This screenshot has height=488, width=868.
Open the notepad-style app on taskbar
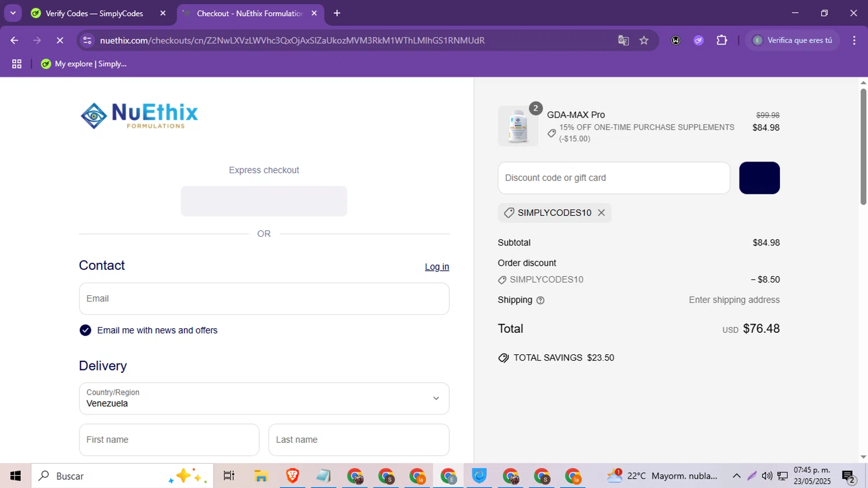point(323,476)
